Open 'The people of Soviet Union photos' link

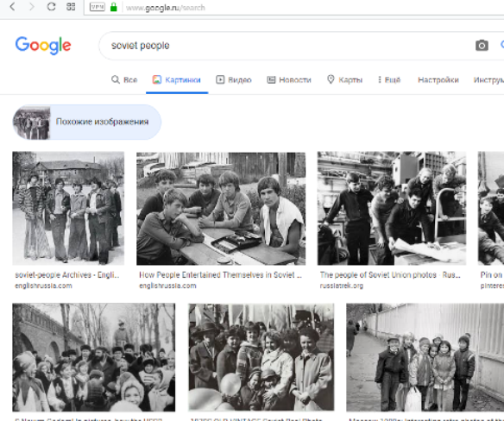coord(390,275)
